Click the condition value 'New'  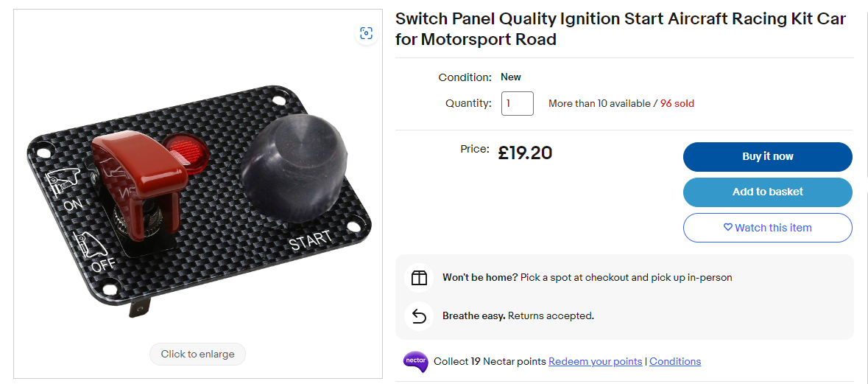[510, 77]
